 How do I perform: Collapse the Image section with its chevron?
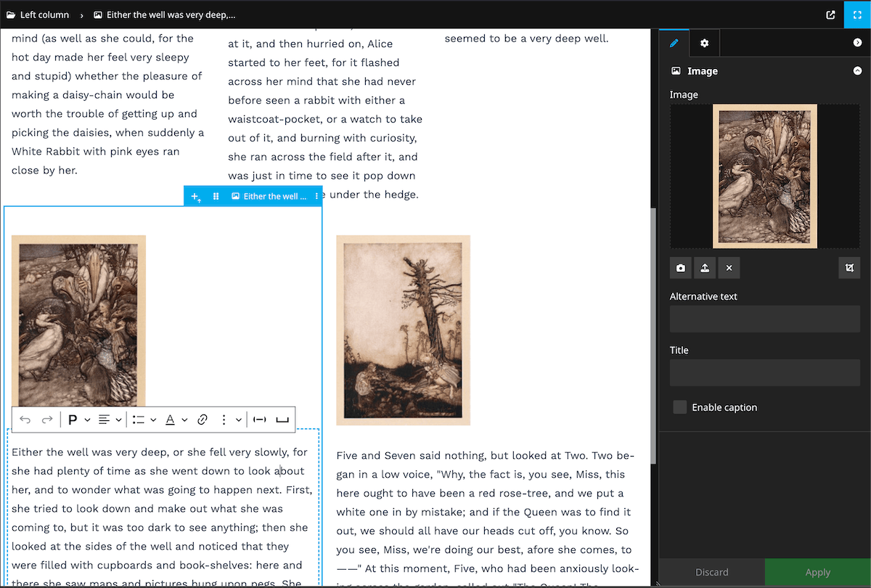pos(858,70)
